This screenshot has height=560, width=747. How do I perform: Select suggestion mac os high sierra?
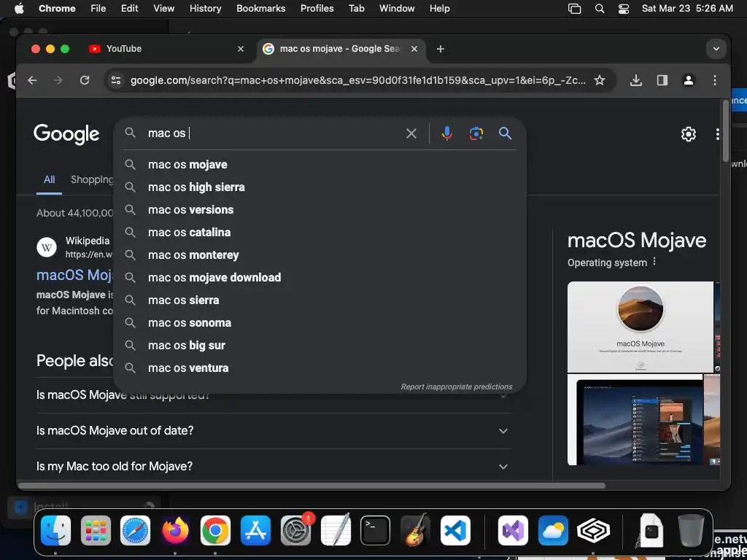click(320, 187)
